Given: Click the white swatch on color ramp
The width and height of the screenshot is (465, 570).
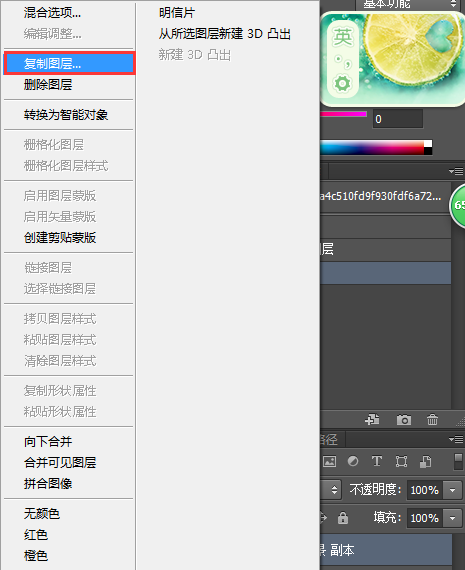Looking at the screenshot, I should pyautogui.click(x=428, y=144).
